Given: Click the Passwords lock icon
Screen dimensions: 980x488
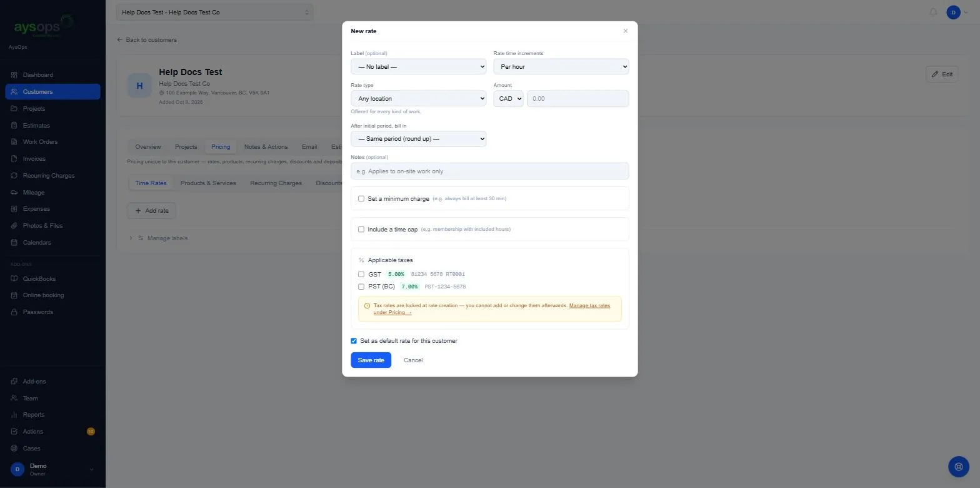Looking at the screenshot, I should pos(14,312).
